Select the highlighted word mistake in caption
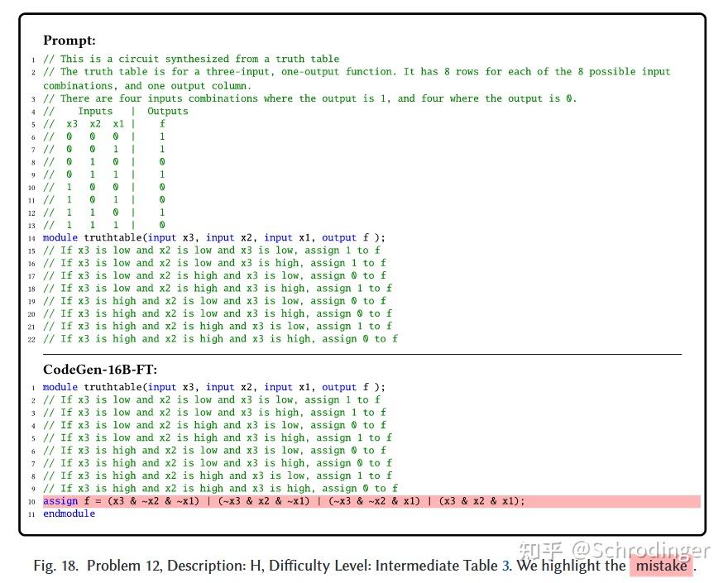Screen dimensions: 728x583 click(662, 566)
